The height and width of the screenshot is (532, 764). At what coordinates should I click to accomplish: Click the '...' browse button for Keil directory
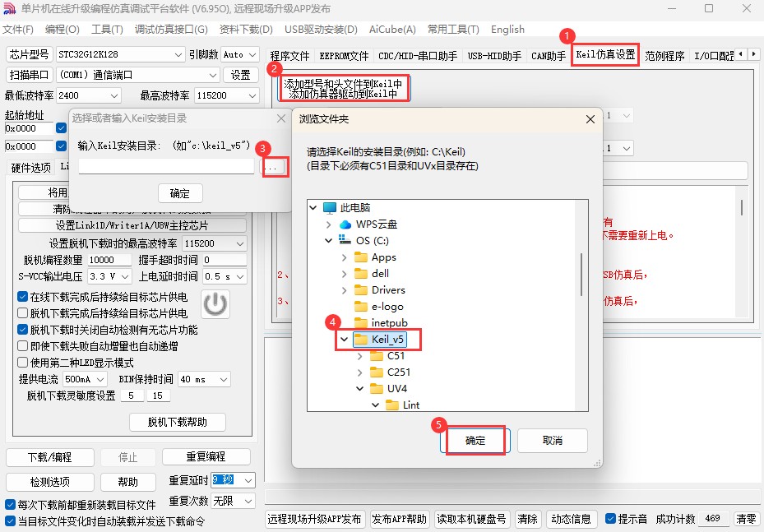click(x=272, y=167)
